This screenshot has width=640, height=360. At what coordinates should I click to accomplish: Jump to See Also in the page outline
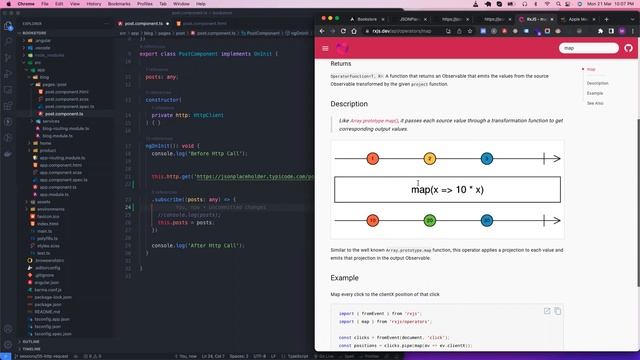coord(595,103)
